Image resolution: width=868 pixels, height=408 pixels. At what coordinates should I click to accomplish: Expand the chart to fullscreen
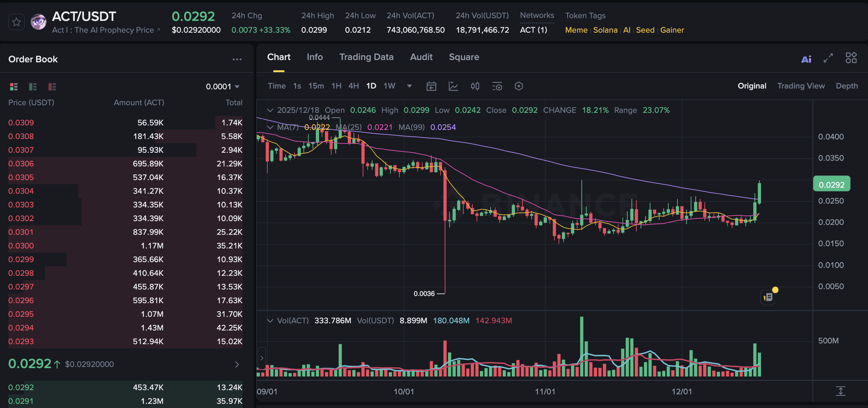pos(828,59)
